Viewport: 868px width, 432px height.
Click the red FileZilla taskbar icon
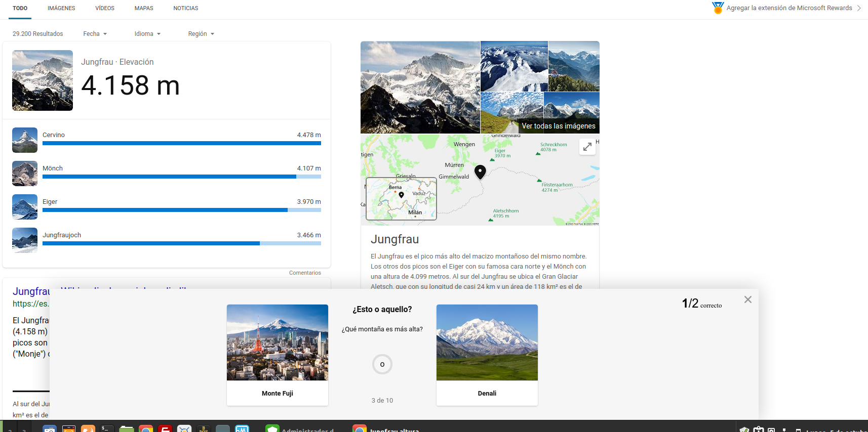point(165,429)
